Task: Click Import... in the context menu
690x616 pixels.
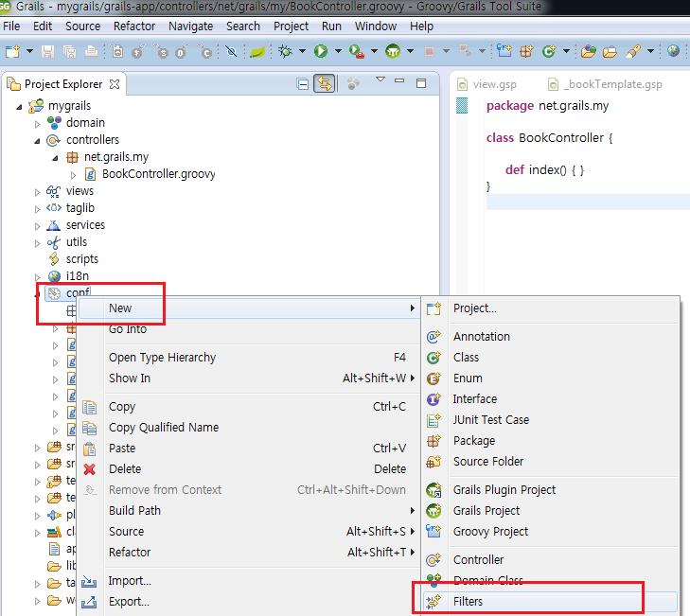Action: (249, 581)
